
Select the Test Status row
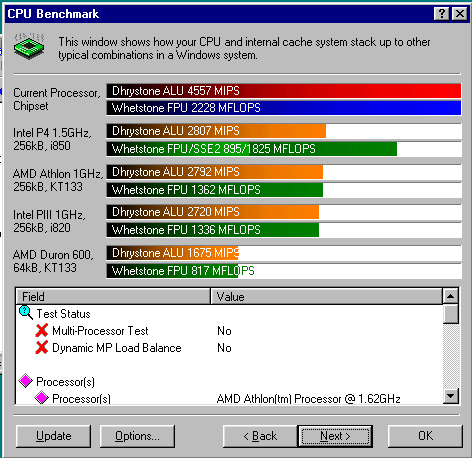coord(229,314)
